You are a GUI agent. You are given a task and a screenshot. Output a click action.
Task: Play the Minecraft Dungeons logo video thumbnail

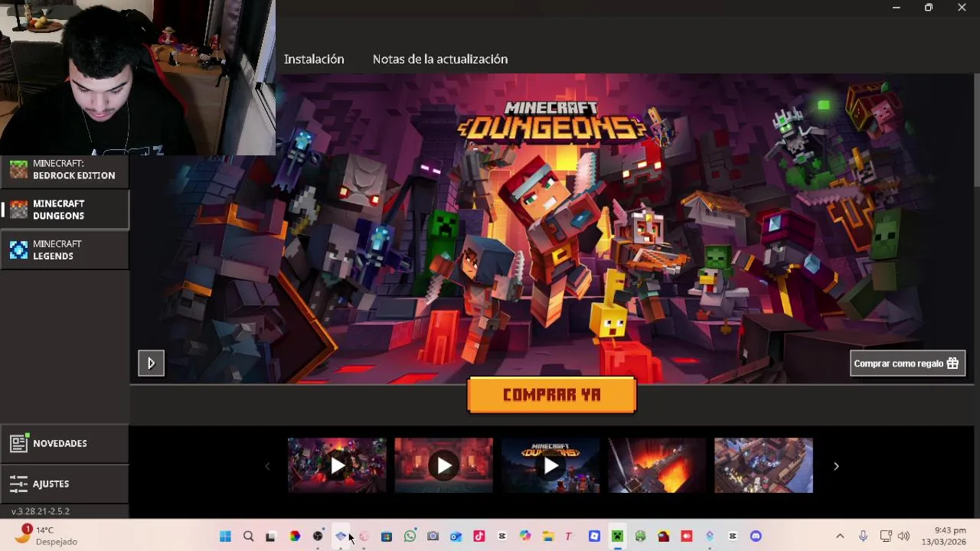tap(550, 465)
